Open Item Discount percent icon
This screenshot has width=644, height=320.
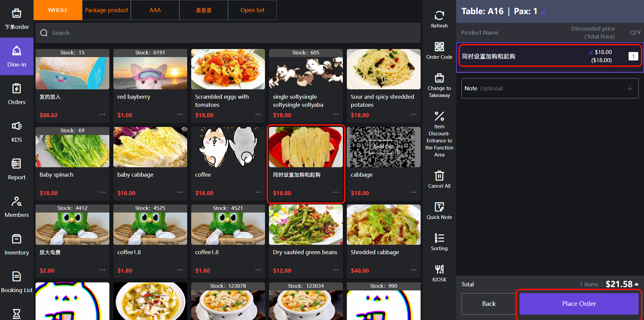coord(439,117)
